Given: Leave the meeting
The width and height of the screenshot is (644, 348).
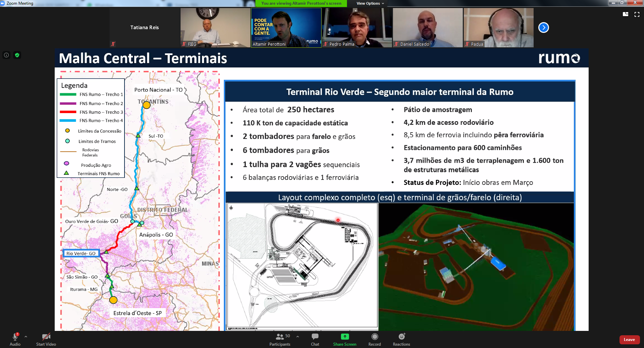Looking at the screenshot, I should point(629,340).
